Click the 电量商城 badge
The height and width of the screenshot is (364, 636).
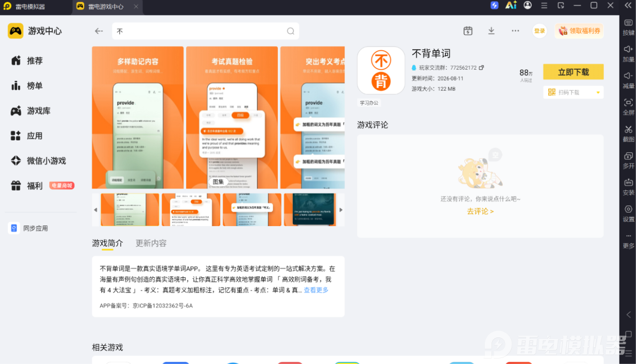pyautogui.click(x=62, y=186)
